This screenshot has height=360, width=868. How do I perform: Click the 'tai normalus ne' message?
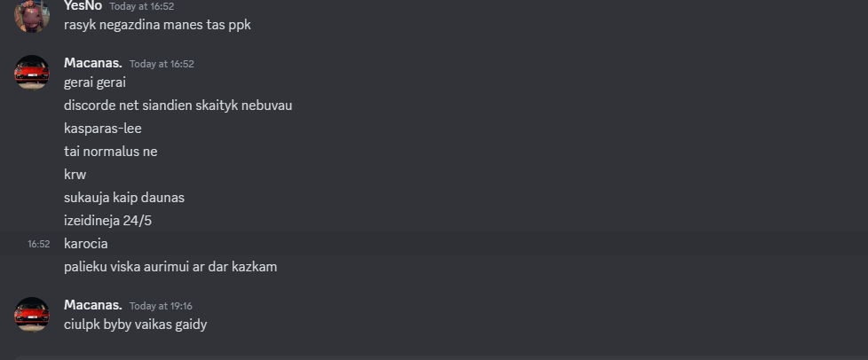click(x=111, y=152)
